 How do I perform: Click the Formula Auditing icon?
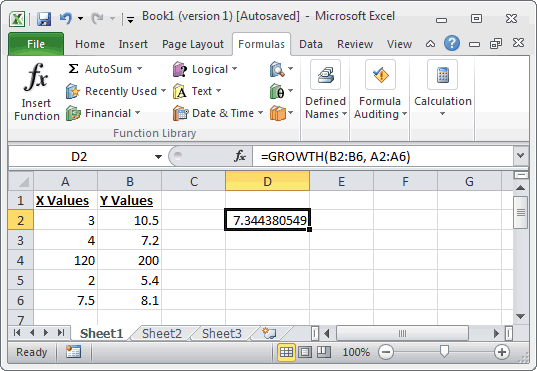pyautogui.click(x=380, y=75)
